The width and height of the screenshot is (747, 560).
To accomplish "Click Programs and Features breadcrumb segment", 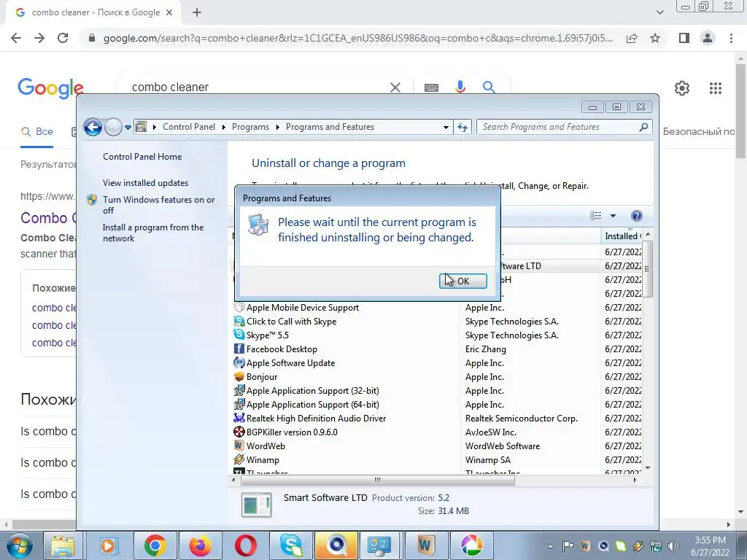I will point(330,127).
